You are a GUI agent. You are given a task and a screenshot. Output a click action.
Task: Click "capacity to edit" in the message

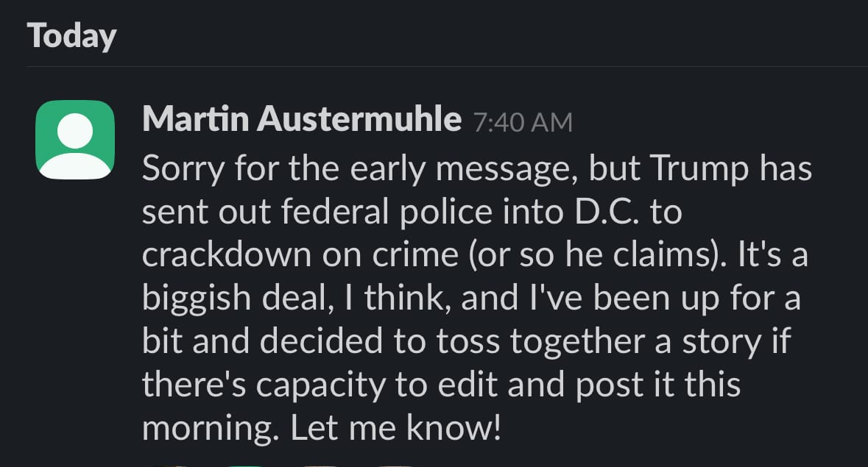click(376, 385)
